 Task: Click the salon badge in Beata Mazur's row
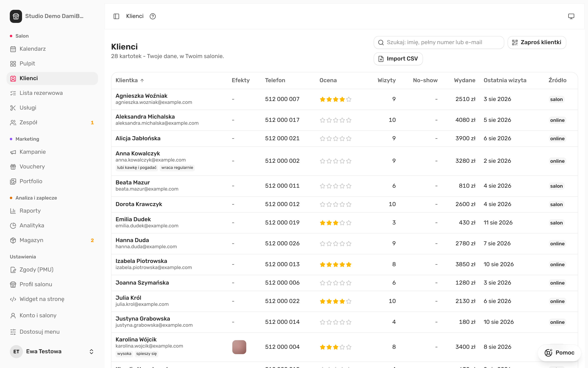point(556,186)
